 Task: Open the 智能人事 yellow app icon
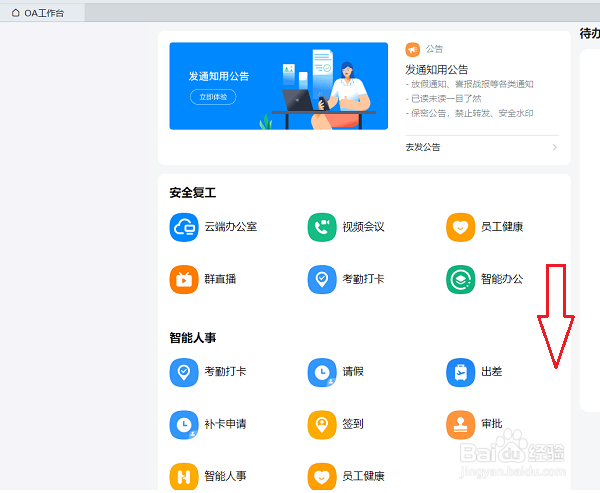pyautogui.click(x=184, y=477)
